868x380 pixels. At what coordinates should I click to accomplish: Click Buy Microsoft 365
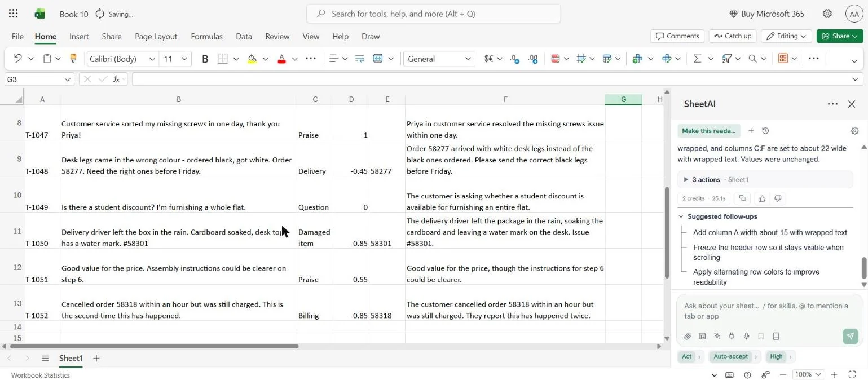(x=767, y=14)
